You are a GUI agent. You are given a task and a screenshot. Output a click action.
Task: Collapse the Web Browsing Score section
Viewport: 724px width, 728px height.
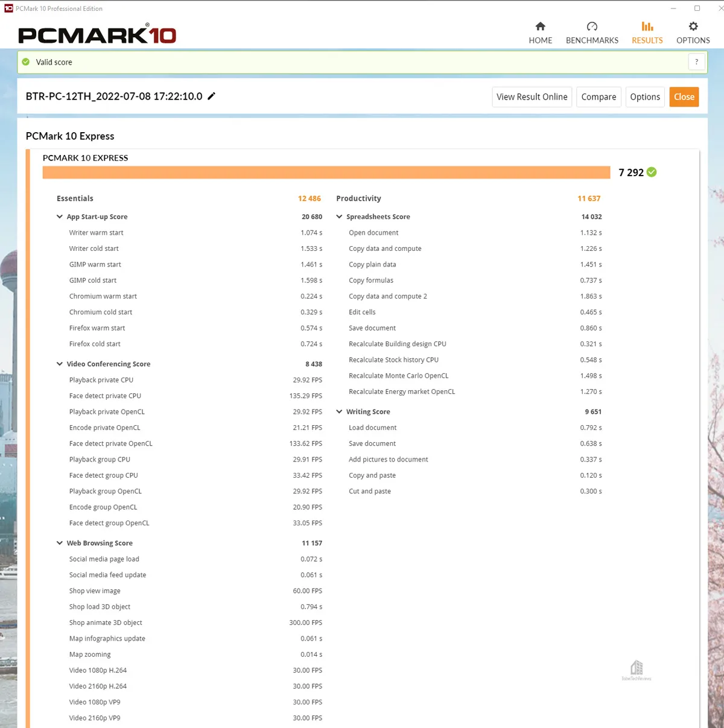coord(60,543)
